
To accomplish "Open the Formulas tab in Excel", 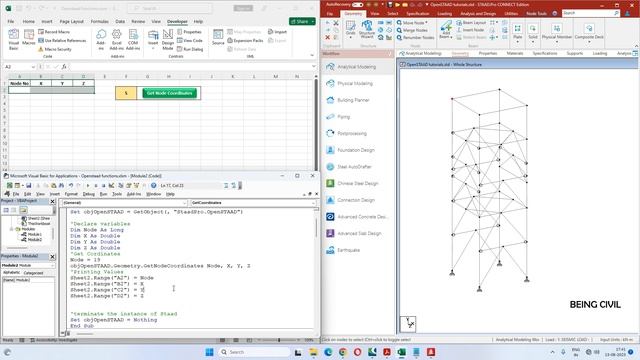I will click(100, 21).
